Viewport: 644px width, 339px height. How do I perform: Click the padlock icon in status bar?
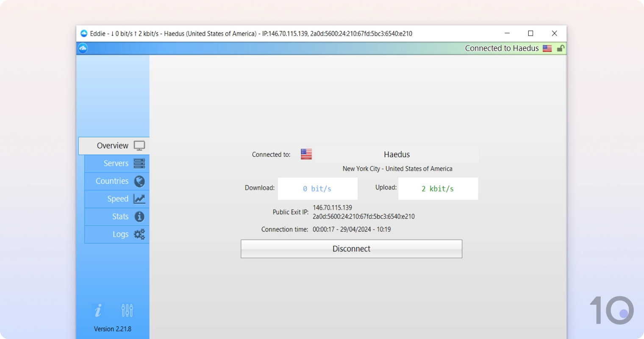point(560,48)
